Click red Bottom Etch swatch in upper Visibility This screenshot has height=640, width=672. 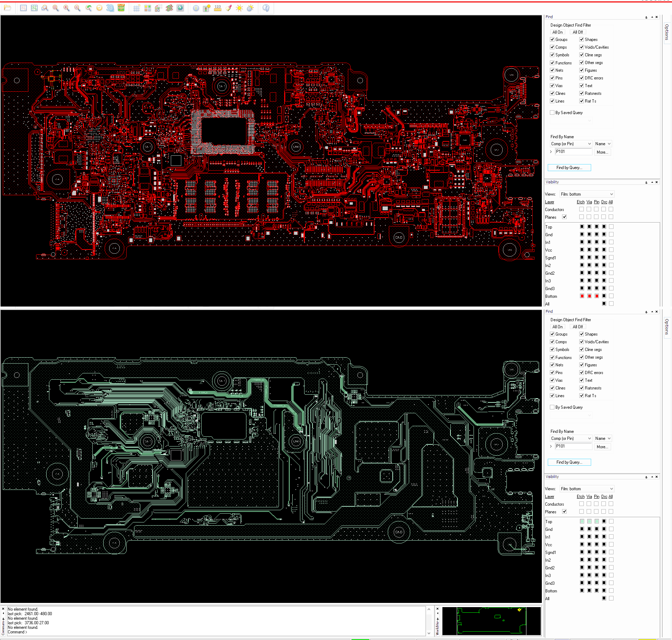pyautogui.click(x=582, y=296)
